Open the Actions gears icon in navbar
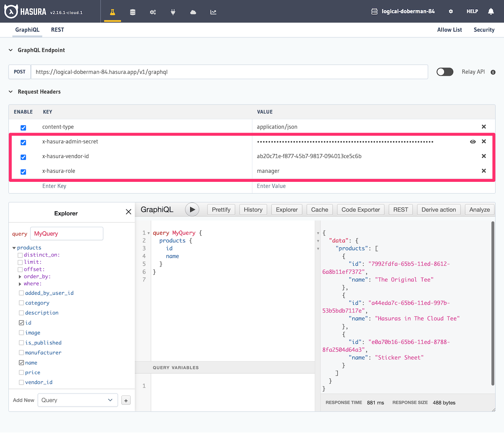Viewport: 504px width, 433px height. [x=153, y=12]
